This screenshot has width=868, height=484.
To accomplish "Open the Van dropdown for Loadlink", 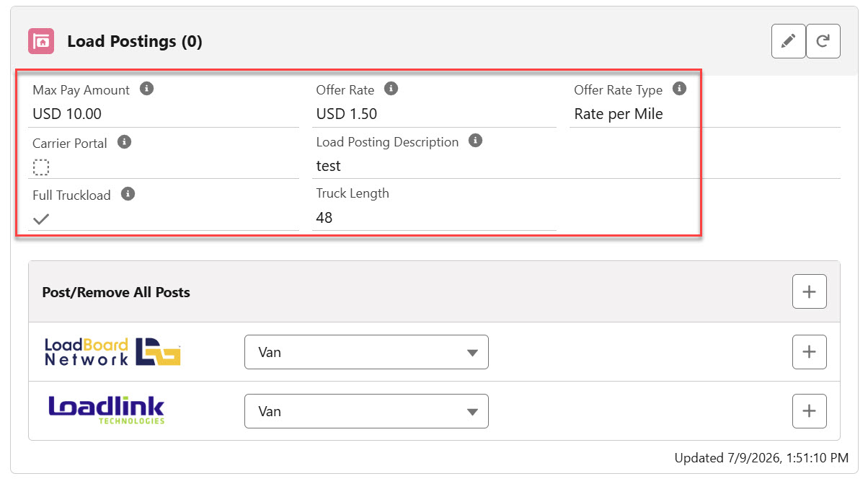I will tap(366, 411).
